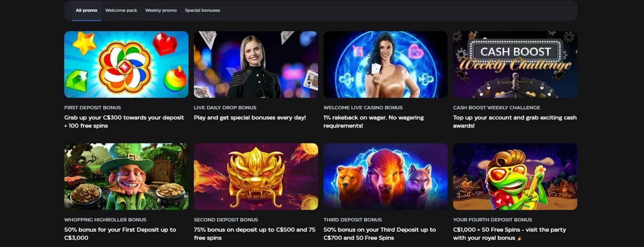644x247 pixels.
Task: Click the buffalo Third Deposit Bonus image
Action: [385, 176]
